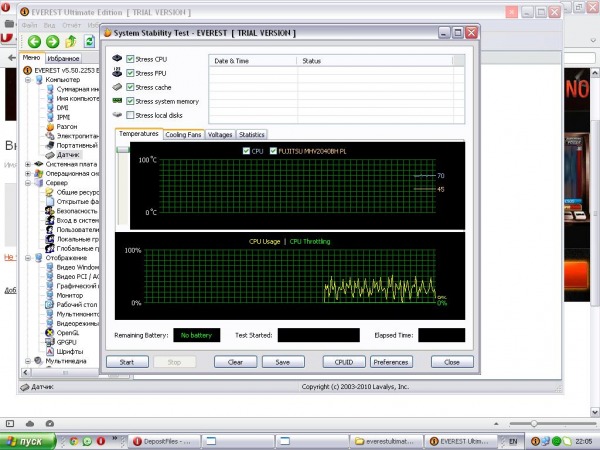Click the Stress cache icon
Screen dimensions: 600x450
[x=117, y=87]
